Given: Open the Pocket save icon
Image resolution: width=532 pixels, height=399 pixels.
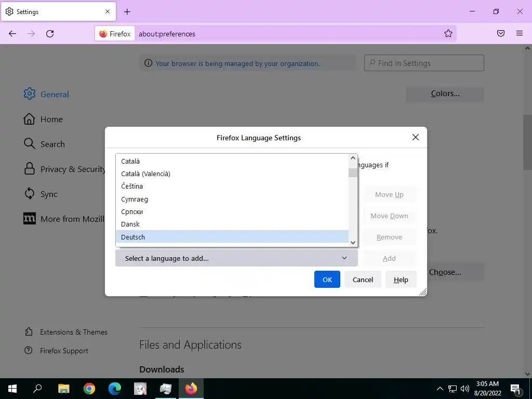Looking at the screenshot, I should click(x=501, y=33).
